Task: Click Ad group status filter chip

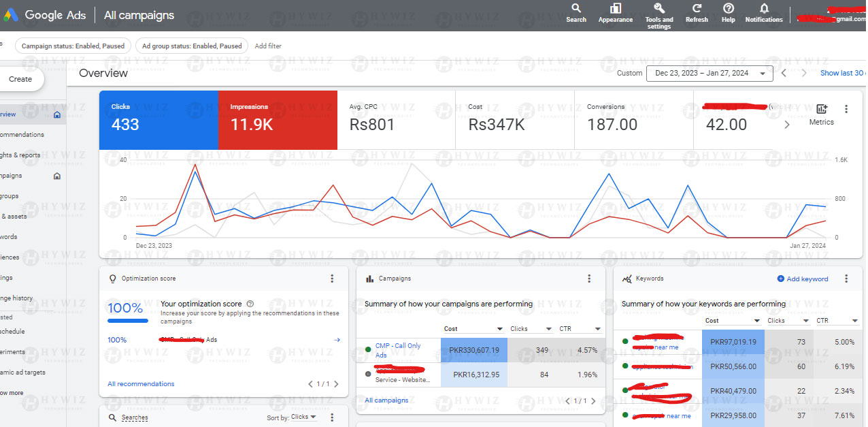Action: click(191, 46)
